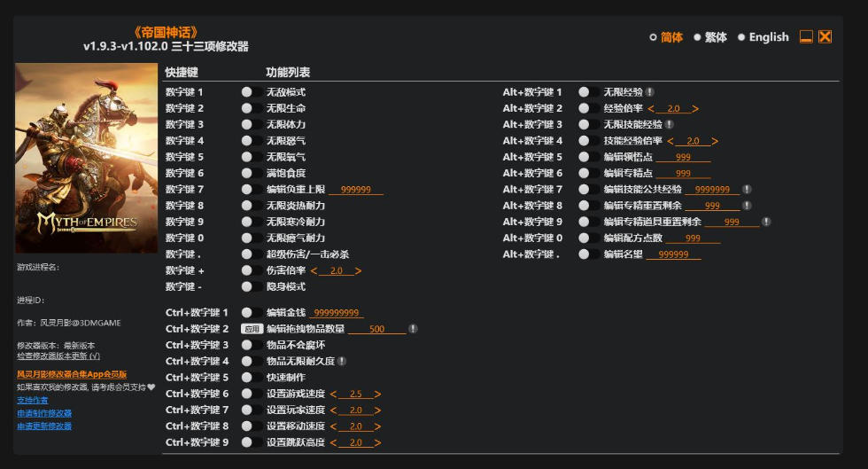868x469 pixels.
Task: Turn on 快速制作
Action: point(252,378)
